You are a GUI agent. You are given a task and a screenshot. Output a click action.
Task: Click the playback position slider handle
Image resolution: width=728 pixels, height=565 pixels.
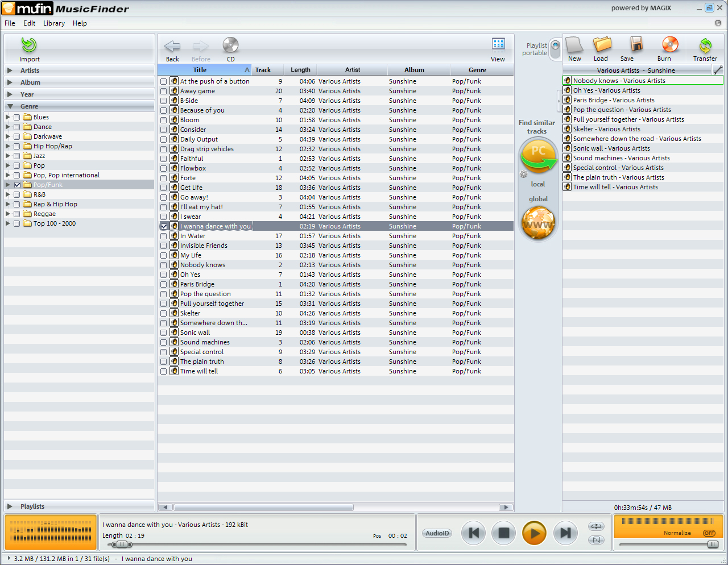coord(121,545)
